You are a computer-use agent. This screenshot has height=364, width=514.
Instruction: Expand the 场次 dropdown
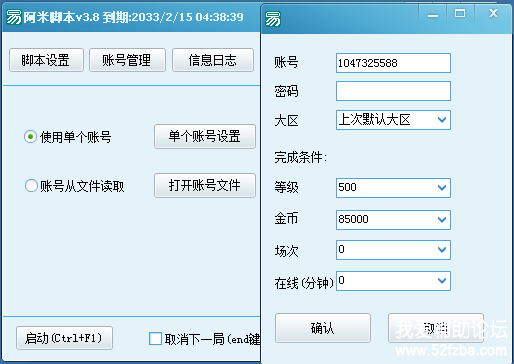[x=442, y=250]
